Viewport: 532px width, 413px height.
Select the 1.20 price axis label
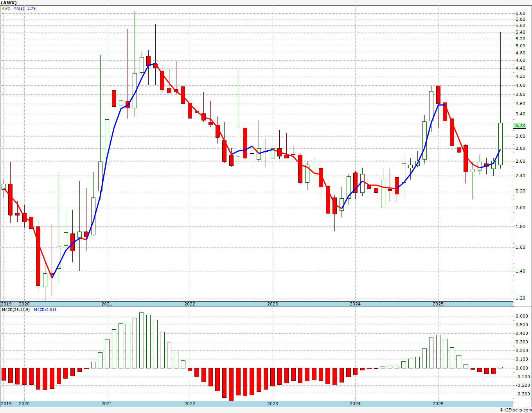(520, 298)
